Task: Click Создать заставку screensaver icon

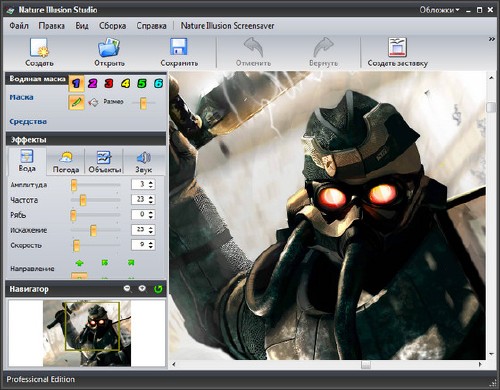Action: tap(397, 47)
